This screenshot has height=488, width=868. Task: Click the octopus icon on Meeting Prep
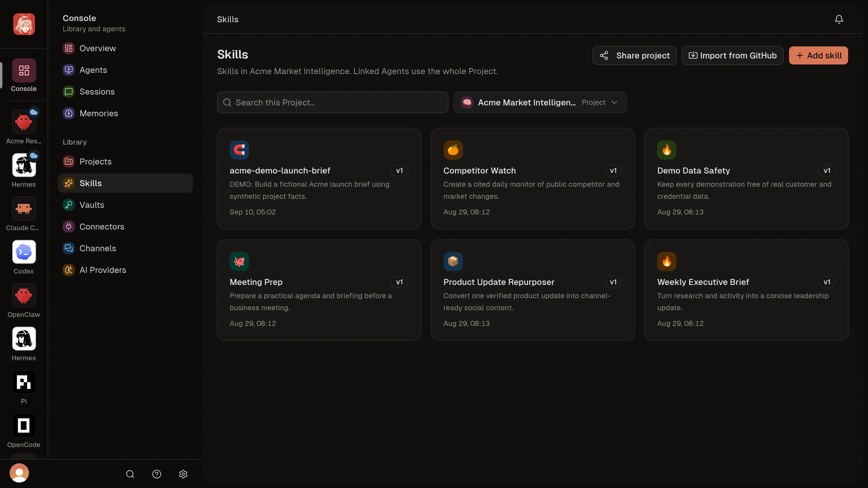(x=239, y=261)
